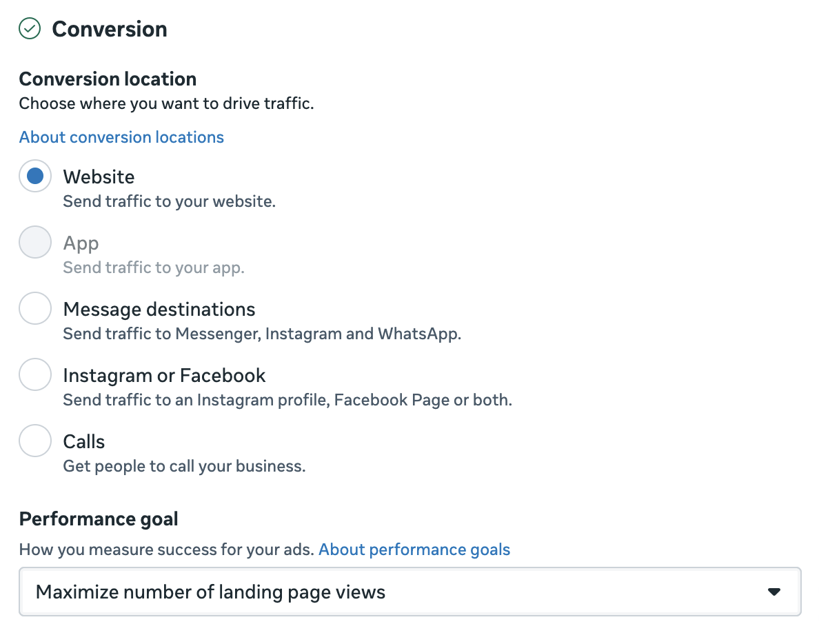This screenshot has height=644, width=819.
Task: Select the Website radio button
Action: point(35,177)
